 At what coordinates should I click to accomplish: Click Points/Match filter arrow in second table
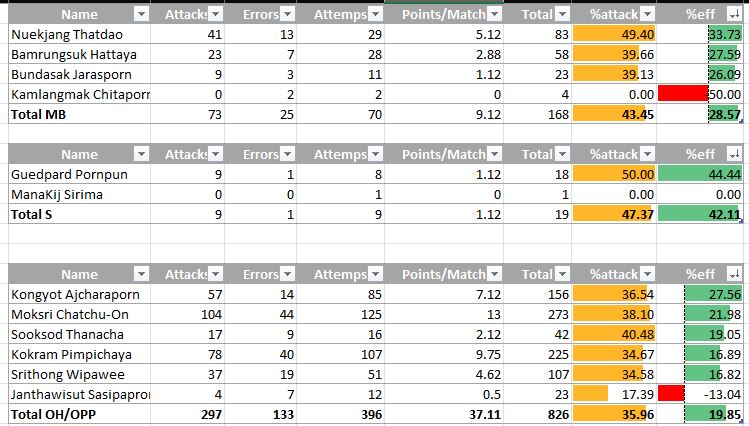[495, 154]
